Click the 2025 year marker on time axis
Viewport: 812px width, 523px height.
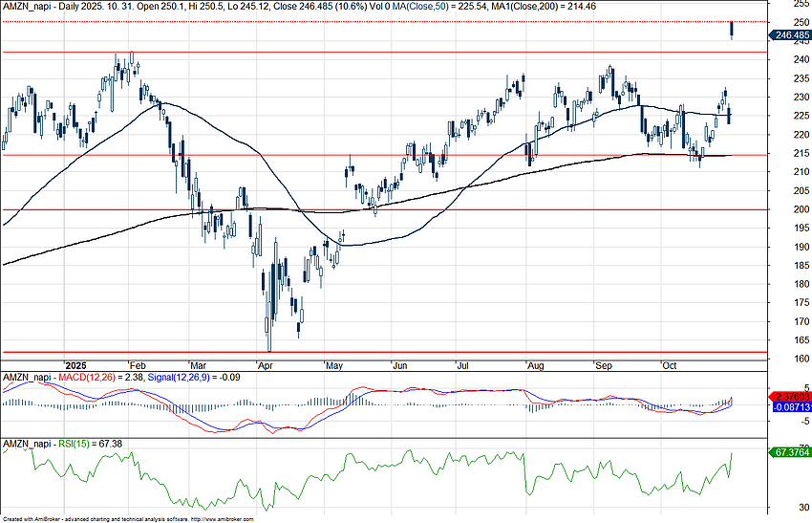coord(75,365)
